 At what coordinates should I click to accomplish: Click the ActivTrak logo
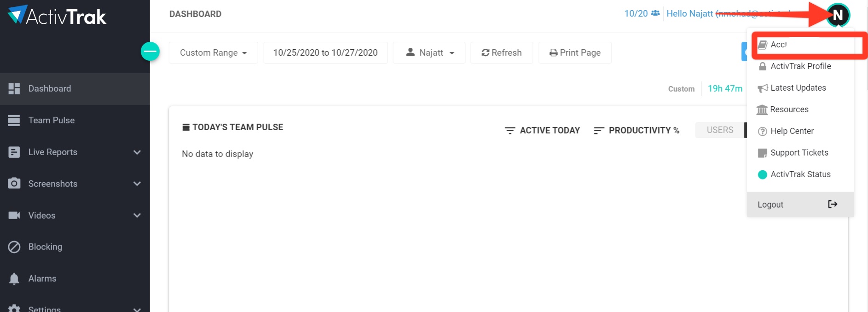coord(57,16)
